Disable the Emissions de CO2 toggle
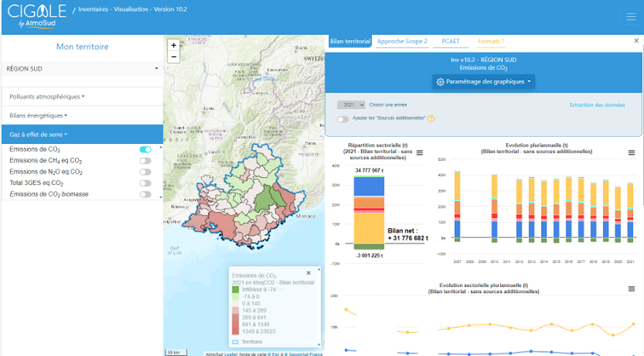This screenshot has width=644, height=356. coord(146,149)
